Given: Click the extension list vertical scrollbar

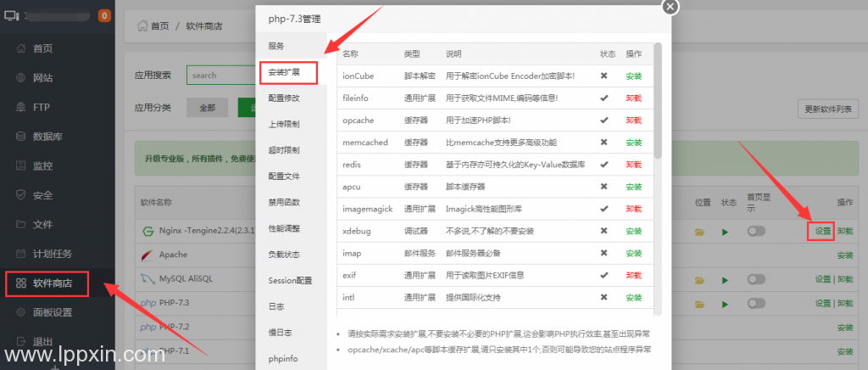Looking at the screenshot, I should (x=658, y=101).
